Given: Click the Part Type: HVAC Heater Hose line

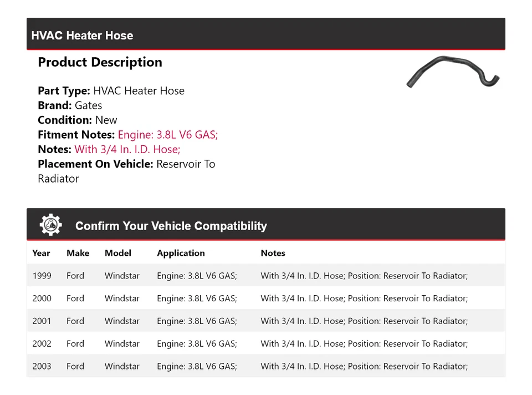Looking at the screenshot, I should (111, 90).
